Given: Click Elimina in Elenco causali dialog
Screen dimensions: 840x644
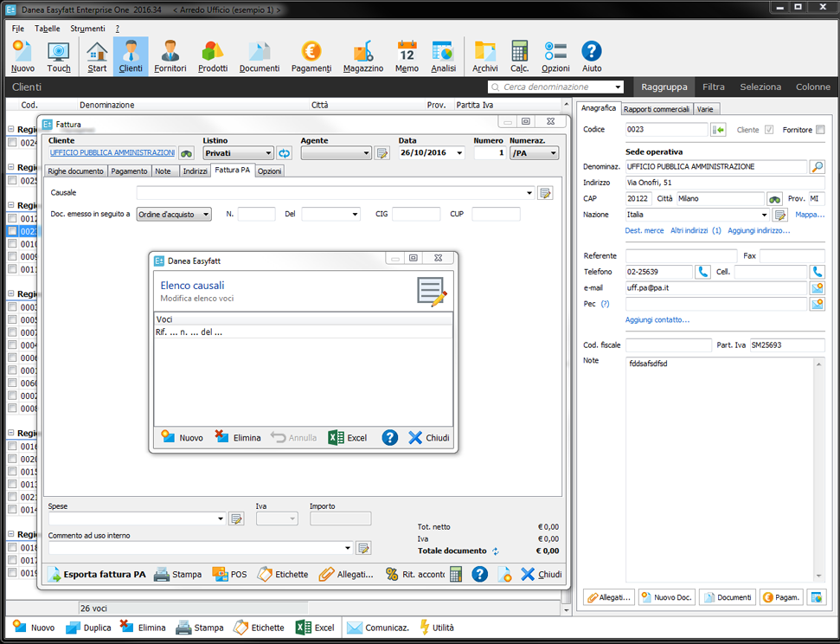Looking at the screenshot, I should coord(238,437).
